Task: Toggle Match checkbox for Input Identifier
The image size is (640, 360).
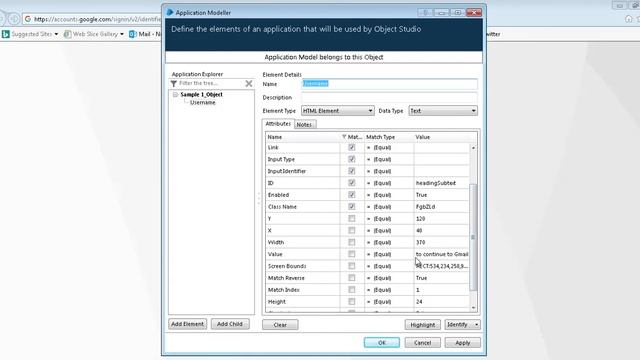Action: 351,171
